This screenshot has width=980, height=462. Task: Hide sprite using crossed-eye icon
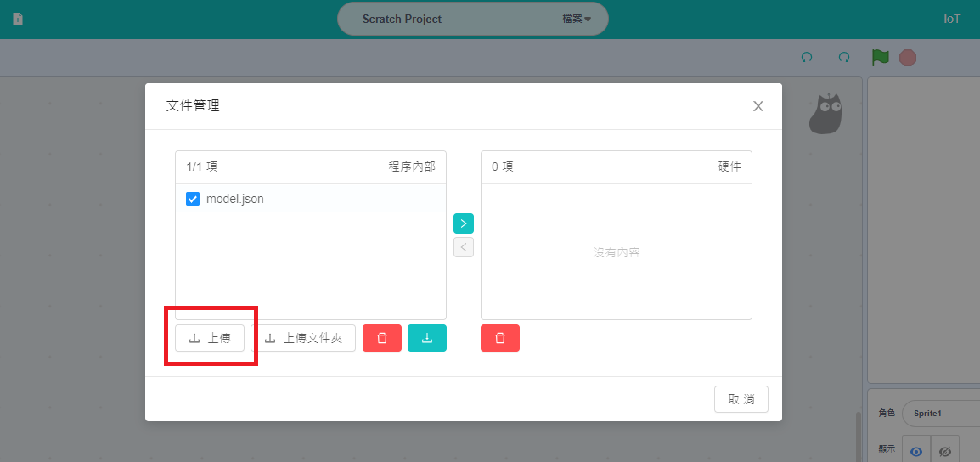coord(945,451)
